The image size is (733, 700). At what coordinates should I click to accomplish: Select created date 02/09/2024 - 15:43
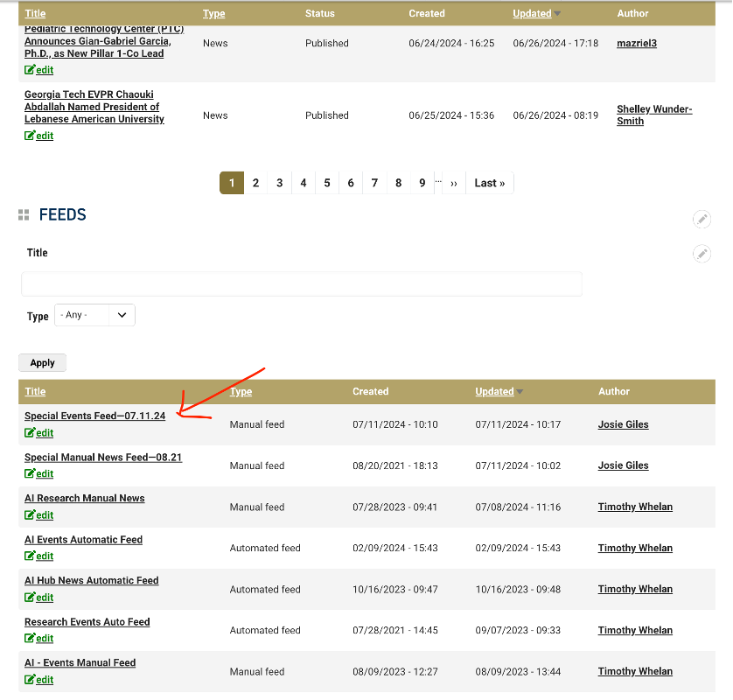tap(395, 548)
